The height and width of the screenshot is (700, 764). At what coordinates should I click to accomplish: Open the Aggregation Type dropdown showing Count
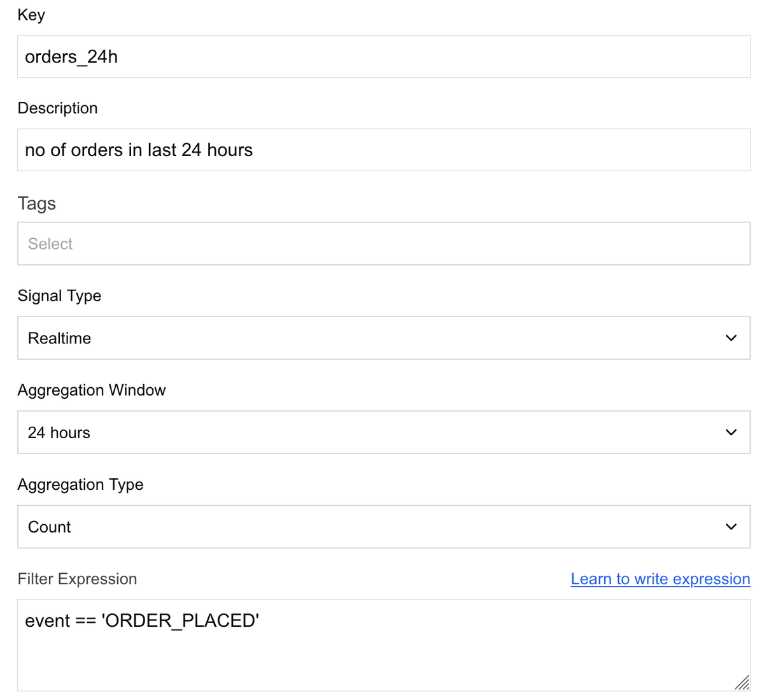pyautogui.click(x=382, y=527)
